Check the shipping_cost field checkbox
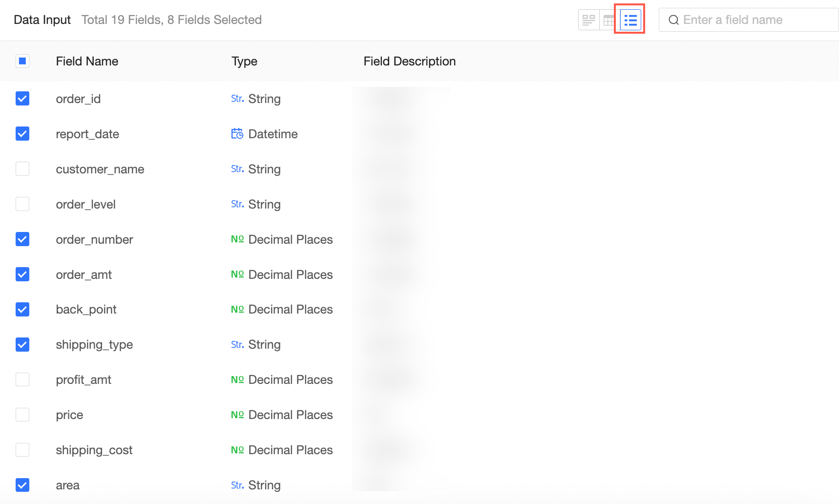Screen dimensions: 839x504 click(x=22, y=450)
